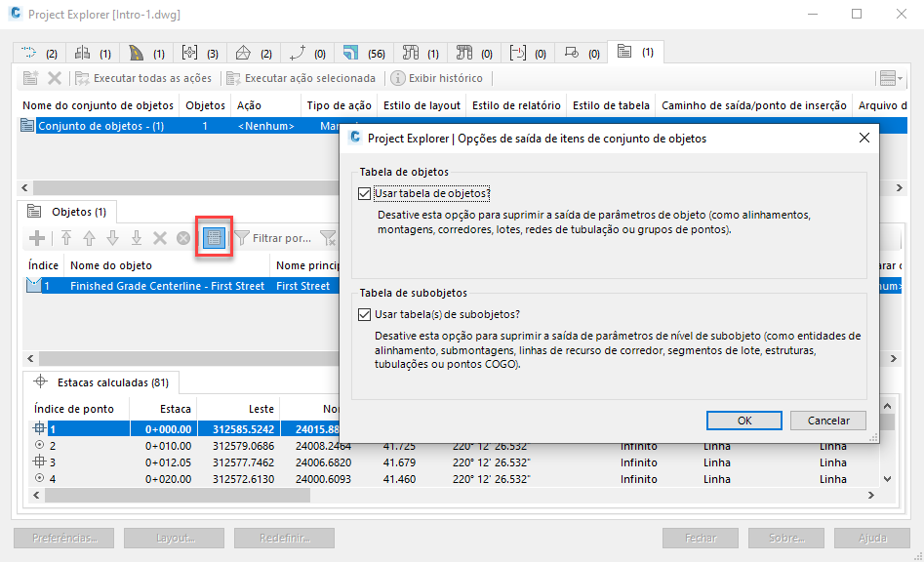This screenshot has width=924, height=562.
Task: Click the crosshair point icon of row 3
Action: pos(39,462)
